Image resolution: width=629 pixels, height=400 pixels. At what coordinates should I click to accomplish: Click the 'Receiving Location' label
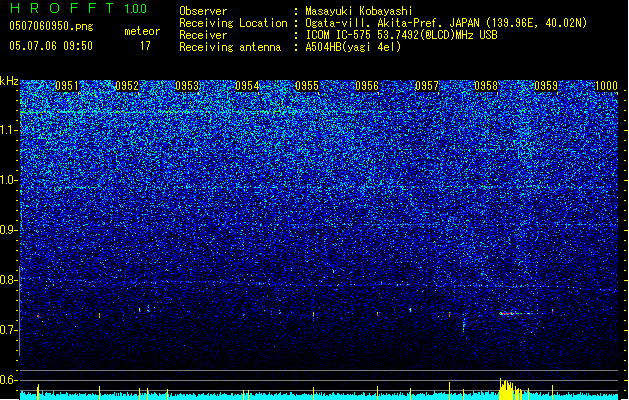[233, 23]
